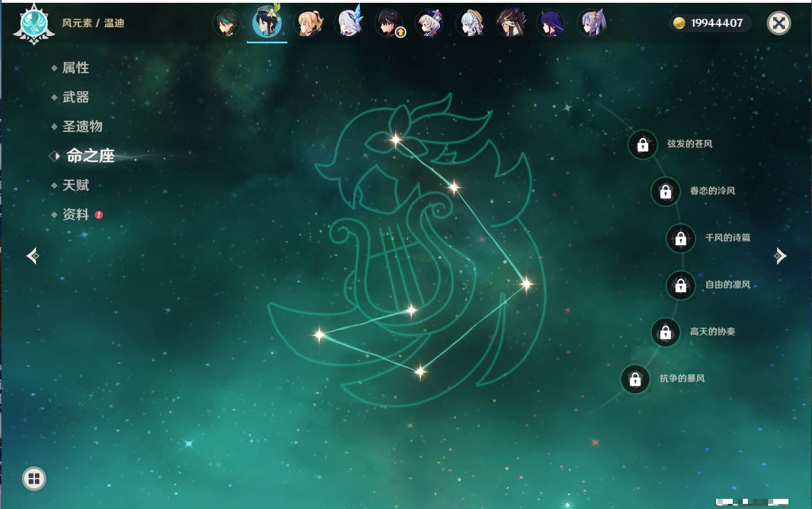Open the 天赋 talents menu

tap(76, 185)
